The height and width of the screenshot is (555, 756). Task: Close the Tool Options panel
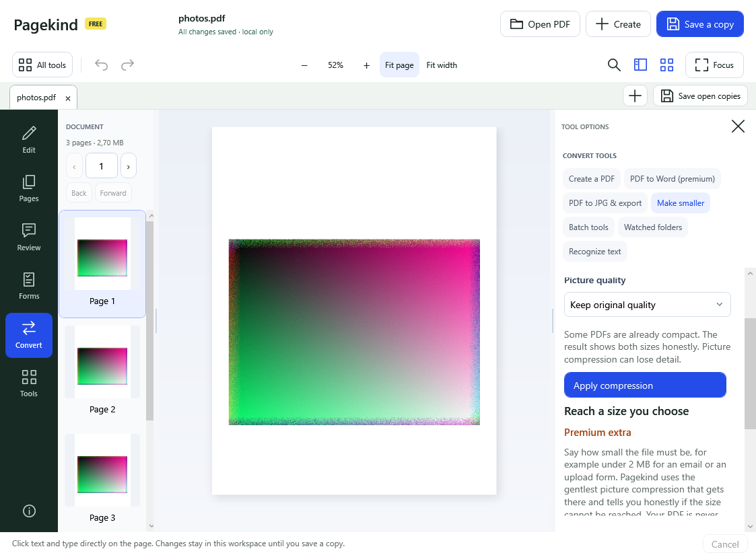click(738, 126)
